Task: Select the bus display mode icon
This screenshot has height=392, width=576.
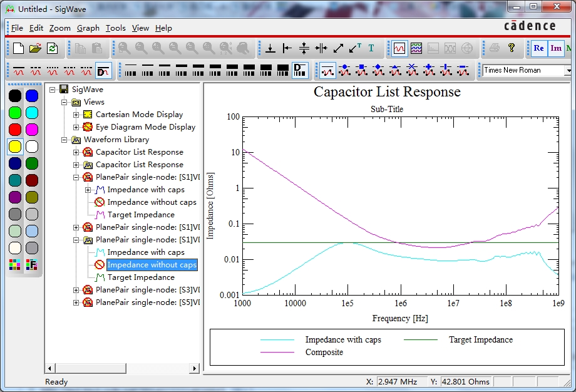Action: coord(416,48)
